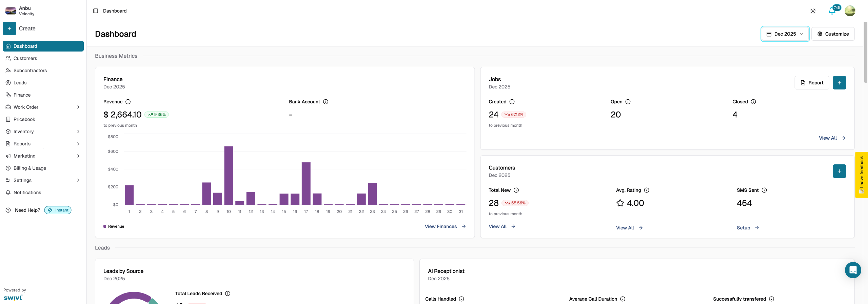The image size is (868, 304).
Task: Toggle the Revenue legend swatch
Action: [105, 226]
